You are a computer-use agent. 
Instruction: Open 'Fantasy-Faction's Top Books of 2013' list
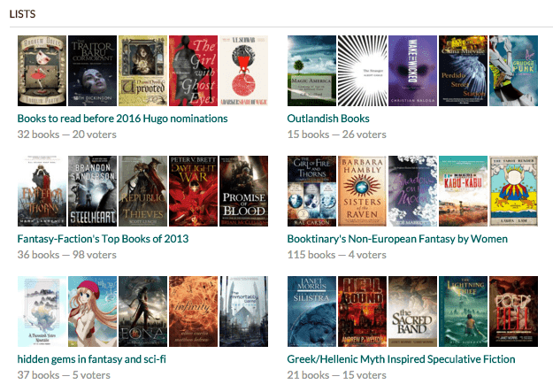[103, 239]
